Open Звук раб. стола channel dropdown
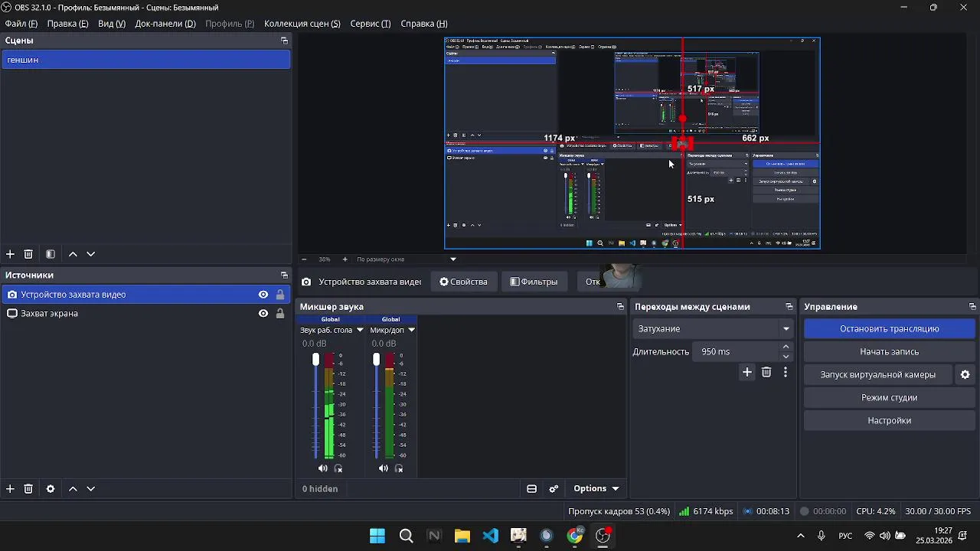 (x=360, y=330)
